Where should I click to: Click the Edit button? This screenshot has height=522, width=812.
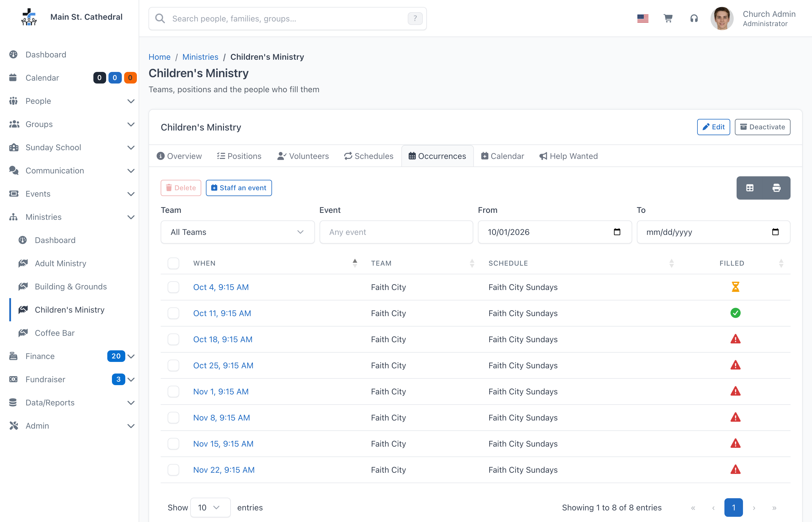(713, 127)
